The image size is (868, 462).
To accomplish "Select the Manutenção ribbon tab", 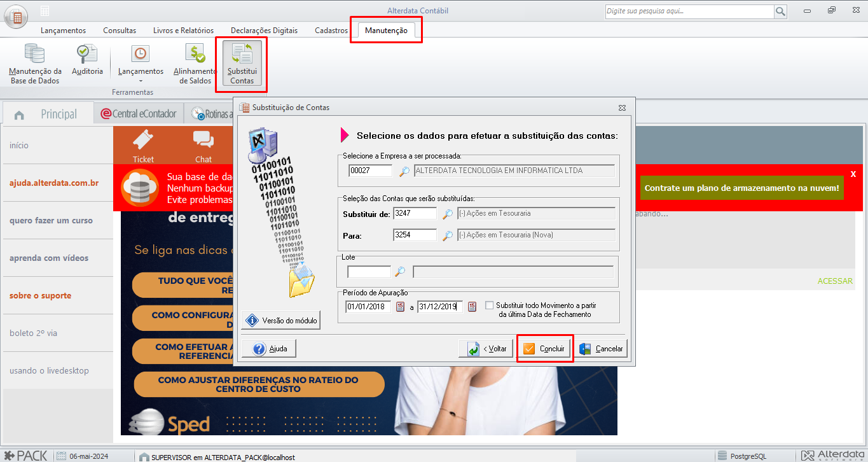I will click(x=386, y=31).
